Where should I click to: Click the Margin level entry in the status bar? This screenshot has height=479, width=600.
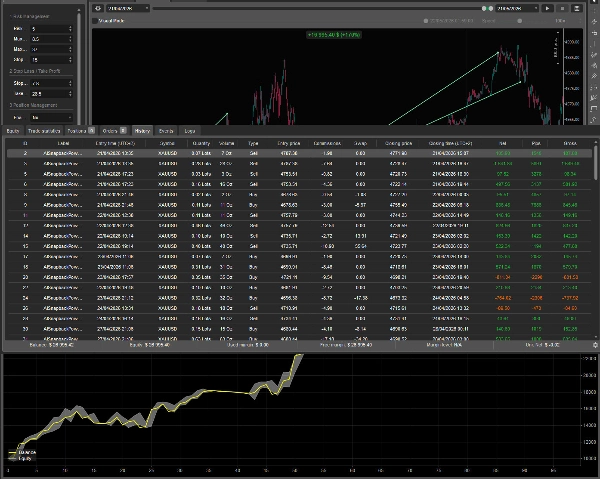pos(444,345)
